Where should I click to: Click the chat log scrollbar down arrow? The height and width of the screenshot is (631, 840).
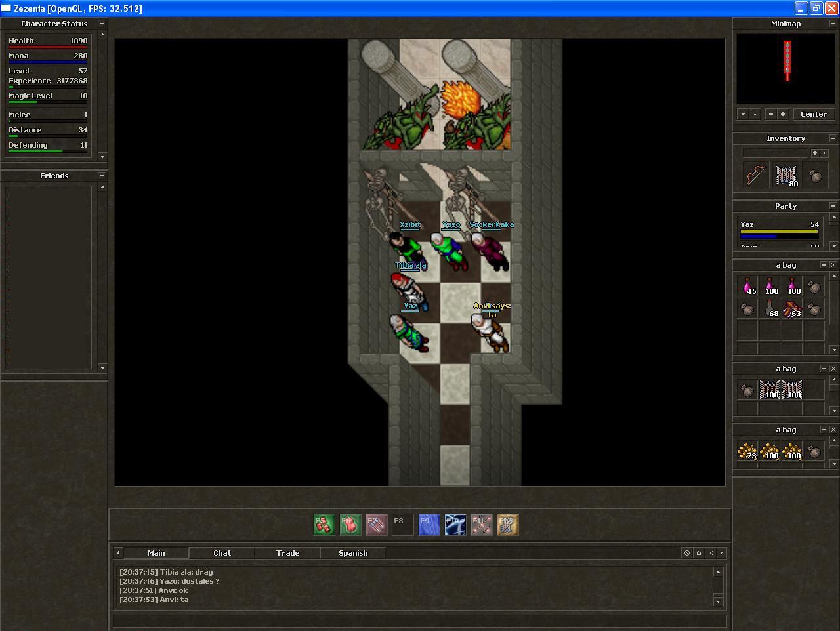[718, 601]
